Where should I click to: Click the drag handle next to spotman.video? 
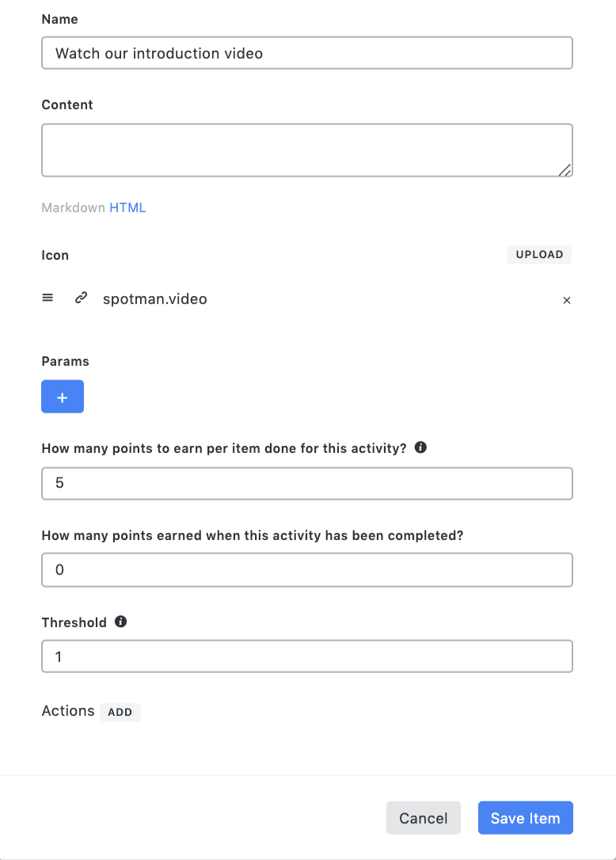48,297
